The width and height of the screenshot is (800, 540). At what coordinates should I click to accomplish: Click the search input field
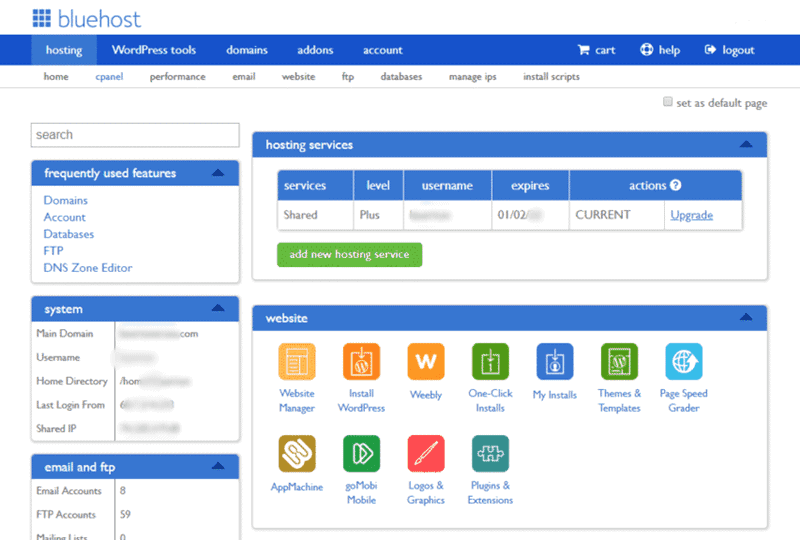coord(135,135)
